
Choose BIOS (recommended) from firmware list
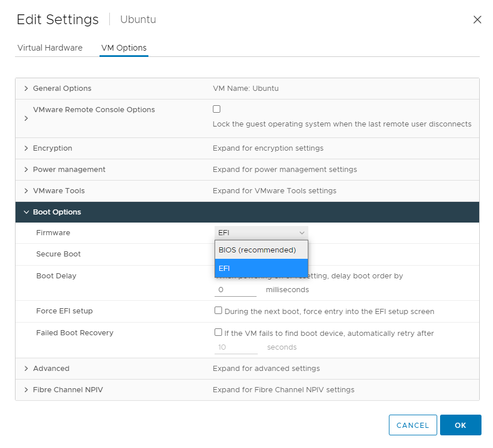(x=261, y=250)
